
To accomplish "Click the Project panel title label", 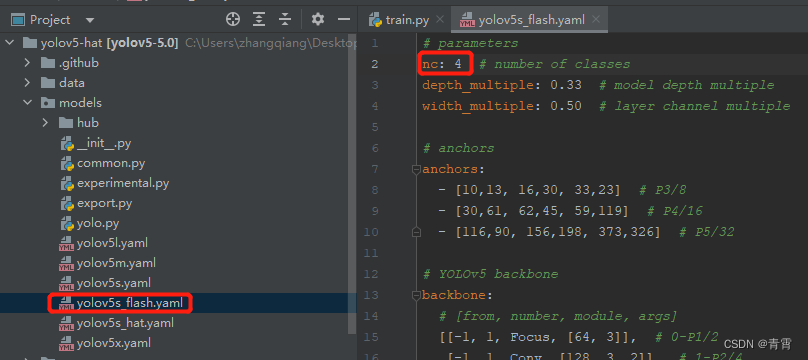I will (x=49, y=20).
